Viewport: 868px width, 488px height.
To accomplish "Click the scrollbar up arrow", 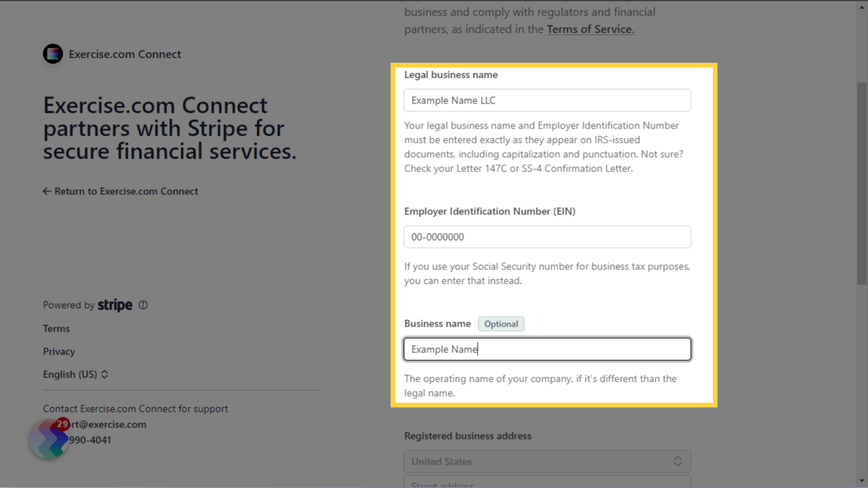I will point(862,6).
